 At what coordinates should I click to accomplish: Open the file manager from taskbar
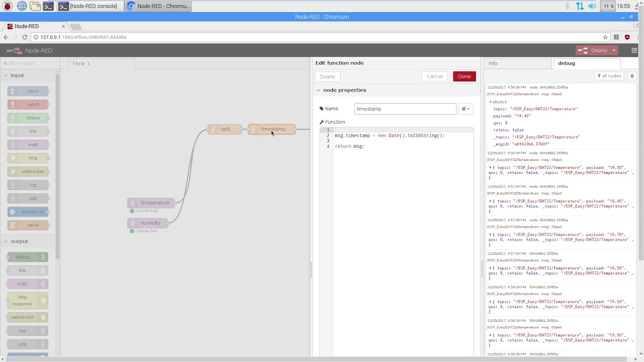pos(35,6)
